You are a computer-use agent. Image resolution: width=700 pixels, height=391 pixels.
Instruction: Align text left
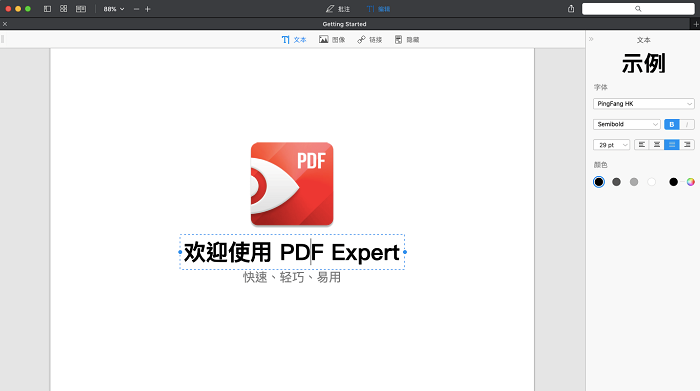(642, 145)
